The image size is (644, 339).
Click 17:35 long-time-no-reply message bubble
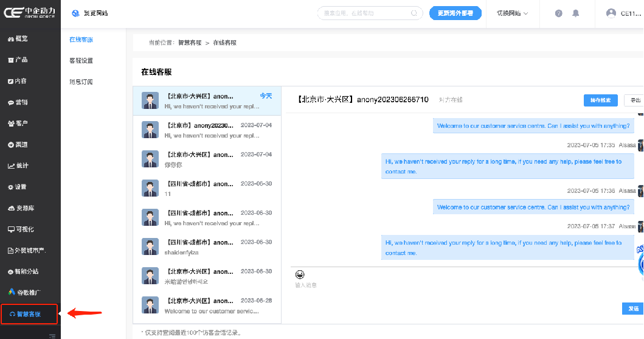tap(507, 166)
